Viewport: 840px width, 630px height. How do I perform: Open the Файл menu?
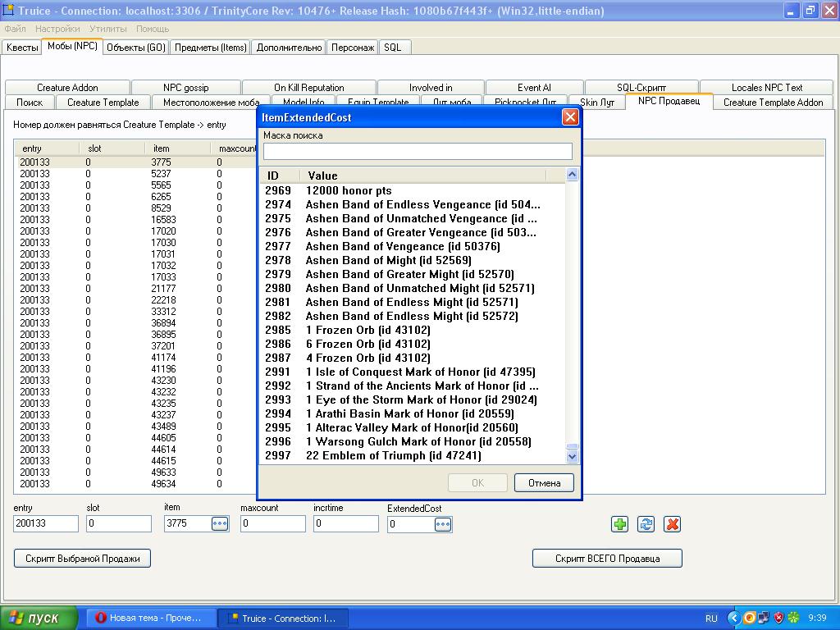[x=15, y=29]
